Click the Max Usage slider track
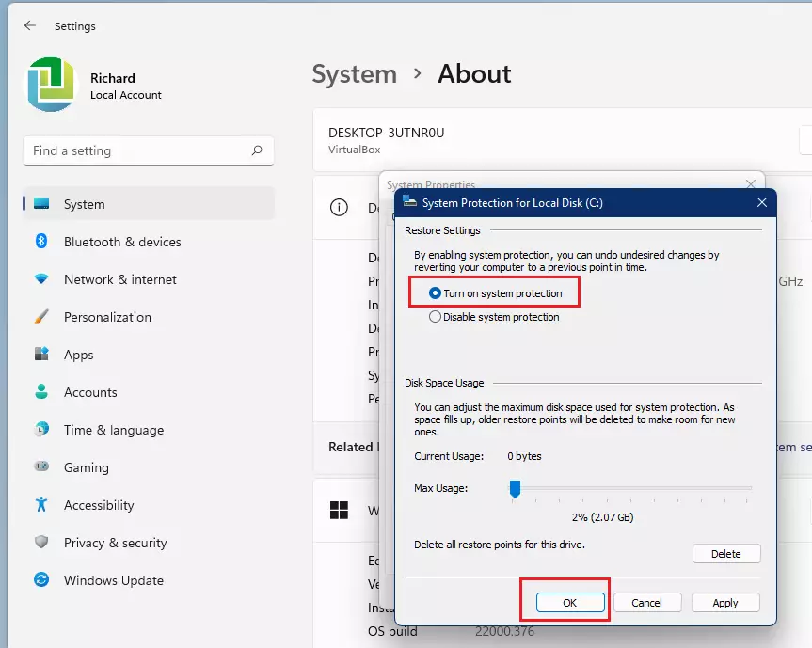Image resolution: width=812 pixels, height=648 pixels. pos(631,487)
